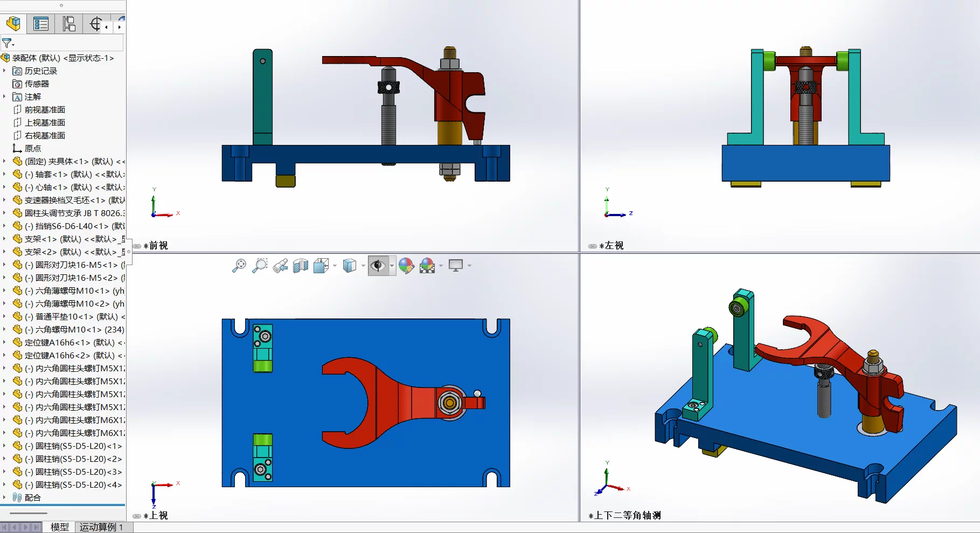Select 上视基准面 plane in tree
This screenshot has width=980, height=533.
pyautogui.click(x=39, y=122)
